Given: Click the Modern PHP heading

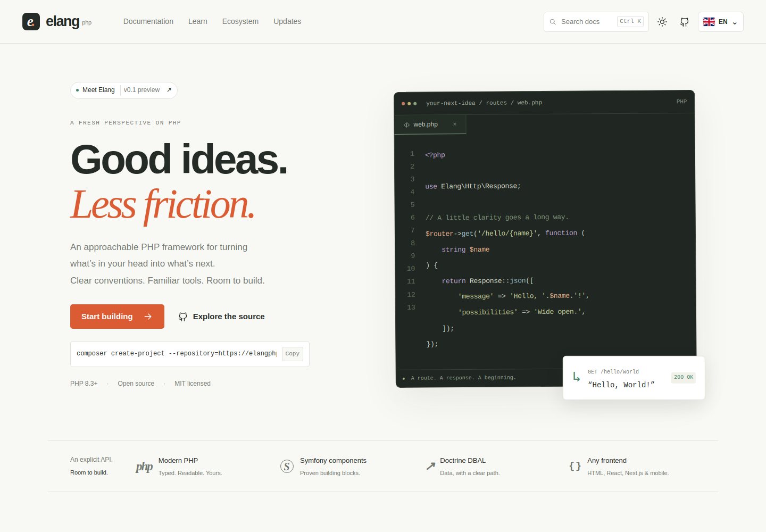Looking at the screenshot, I should (x=178, y=461).
